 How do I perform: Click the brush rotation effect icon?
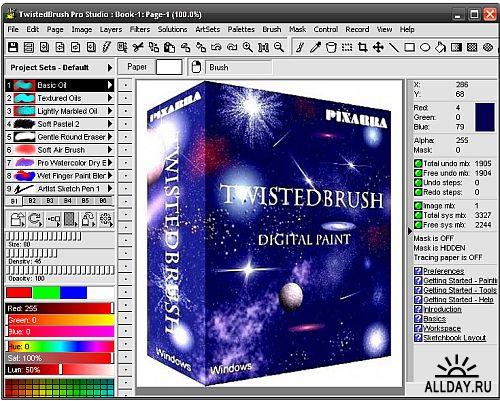point(34,219)
